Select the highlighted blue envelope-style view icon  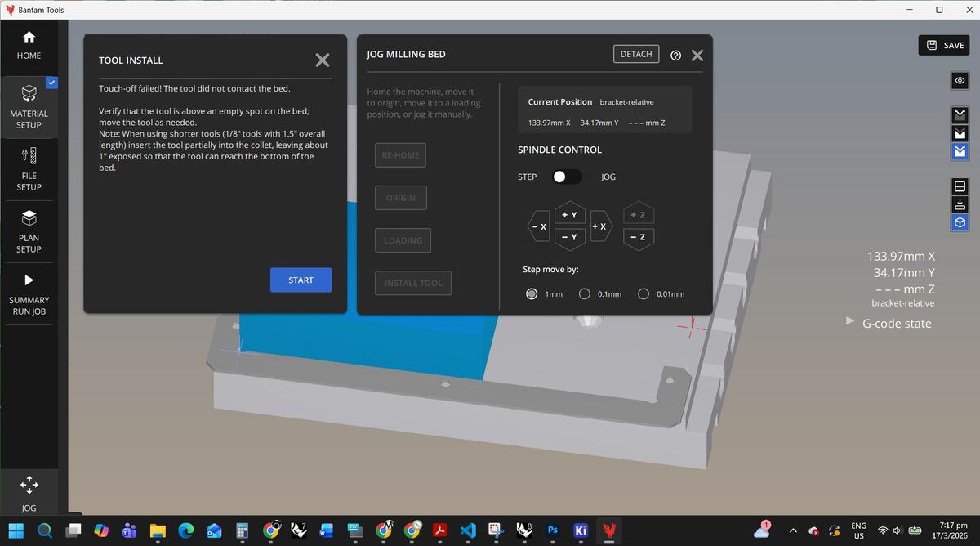tap(960, 151)
